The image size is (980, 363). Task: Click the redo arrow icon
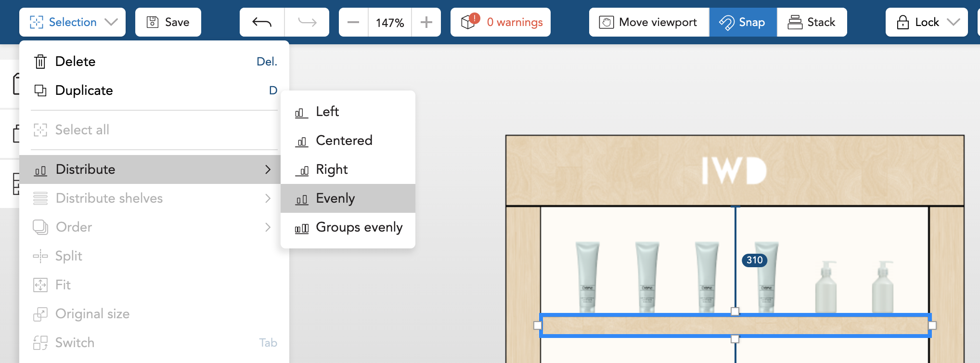307,22
